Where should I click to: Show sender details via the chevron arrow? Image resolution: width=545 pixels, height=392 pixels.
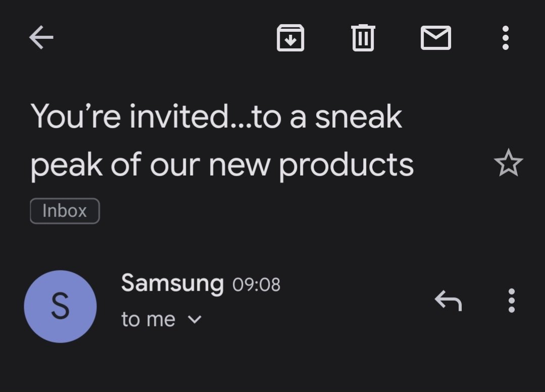point(194,319)
